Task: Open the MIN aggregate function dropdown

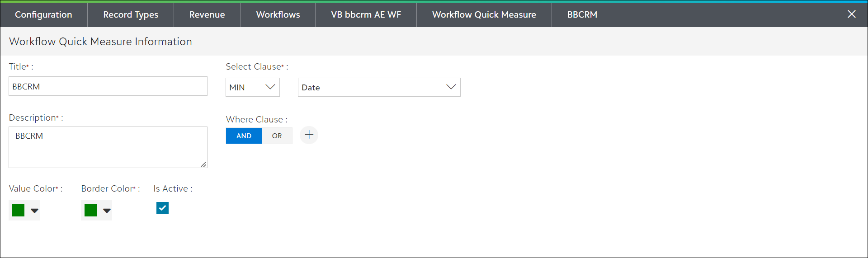Action: (252, 87)
